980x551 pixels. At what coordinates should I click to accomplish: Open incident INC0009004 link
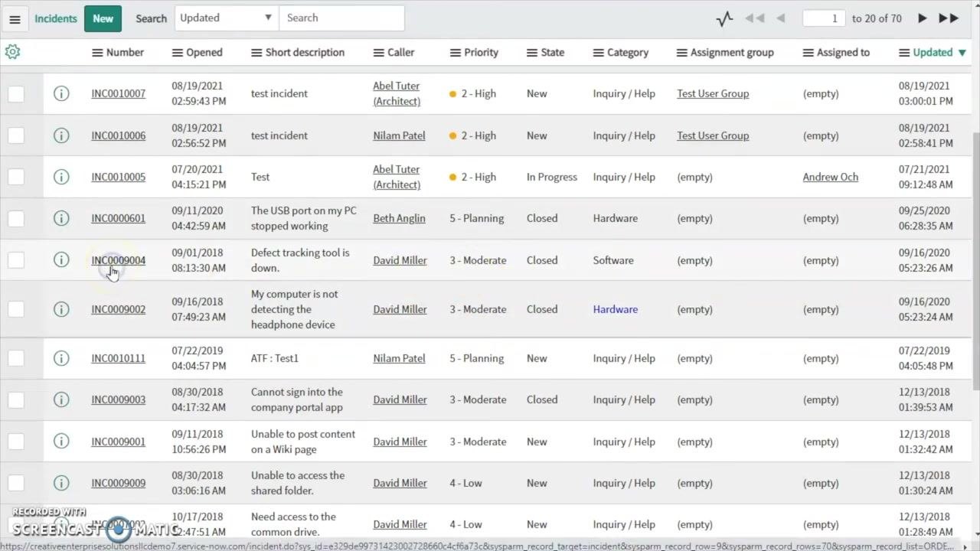(118, 260)
